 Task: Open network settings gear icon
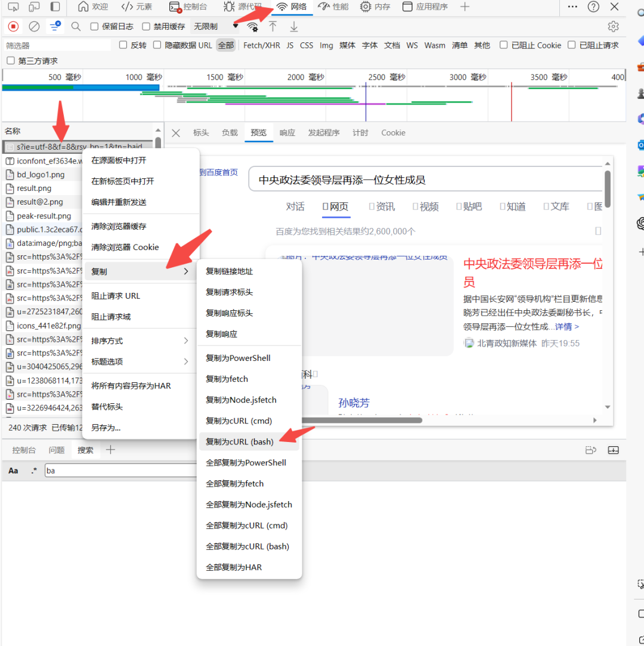[x=613, y=27]
